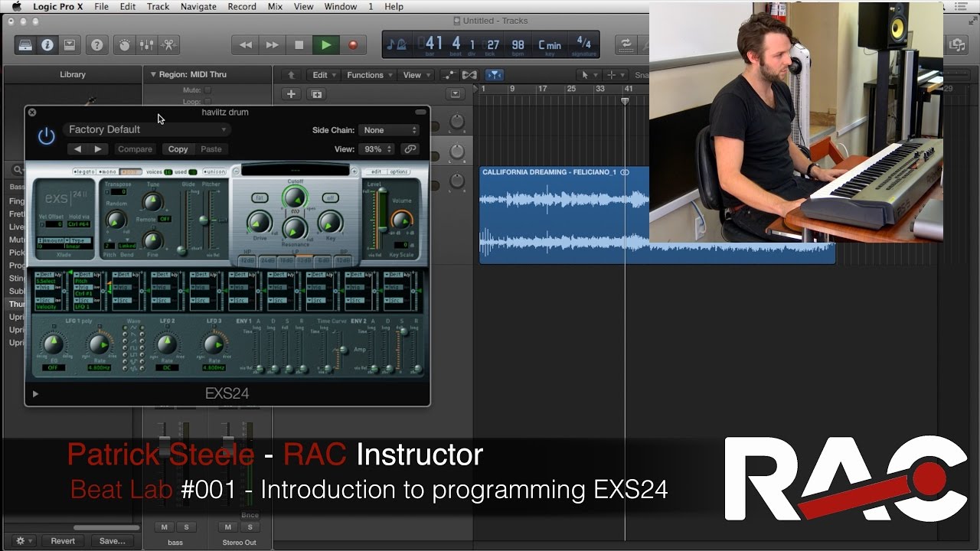Open the Edit dropdown in tracks area

pos(324,75)
